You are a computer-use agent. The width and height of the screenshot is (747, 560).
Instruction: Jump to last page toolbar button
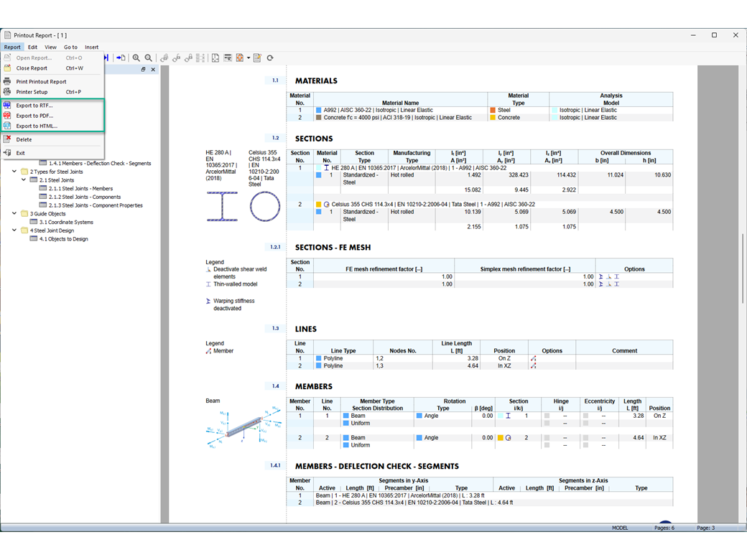click(106, 57)
